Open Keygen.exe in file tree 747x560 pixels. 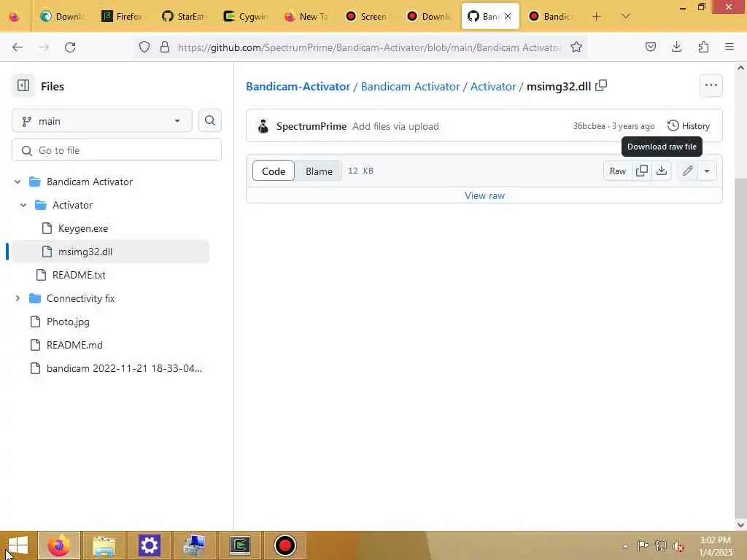83,228
